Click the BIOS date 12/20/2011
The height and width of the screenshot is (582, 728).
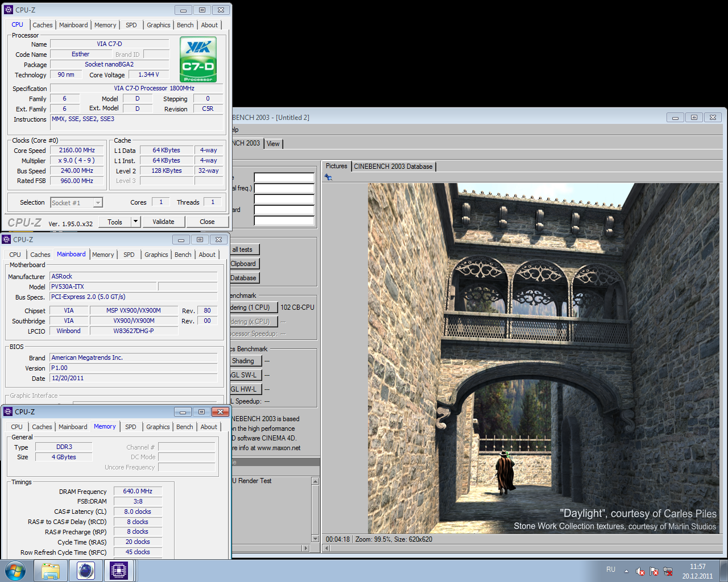click(x=134, y=378)
